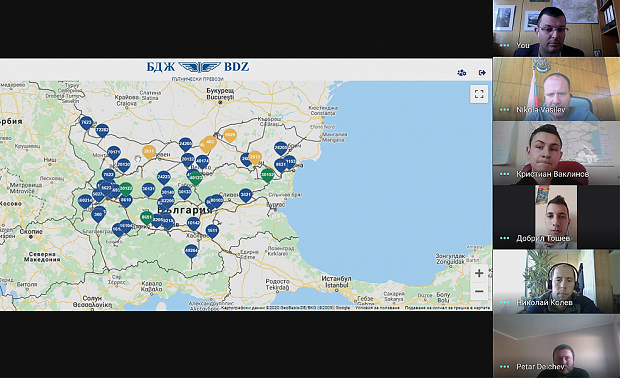The image size is (620, 378).
Task: Select blue train marker 28205
Action: click(x=280, y=149)
